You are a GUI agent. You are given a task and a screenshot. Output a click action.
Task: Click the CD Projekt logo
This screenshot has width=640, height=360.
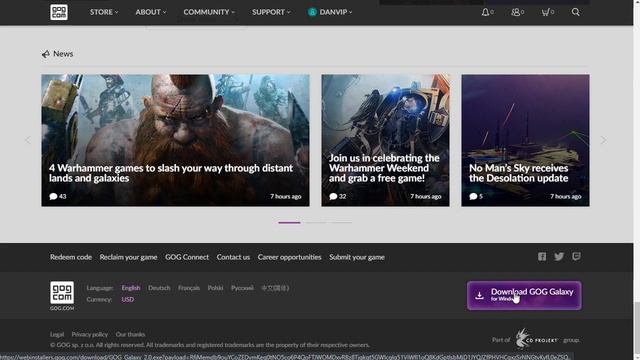click(536, 339)
